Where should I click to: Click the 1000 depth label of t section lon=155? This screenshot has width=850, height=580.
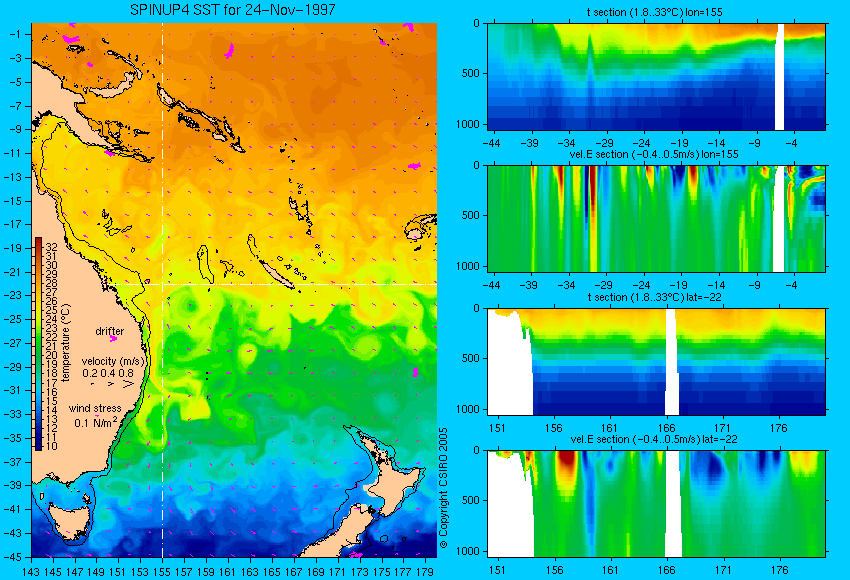point(468,124)
